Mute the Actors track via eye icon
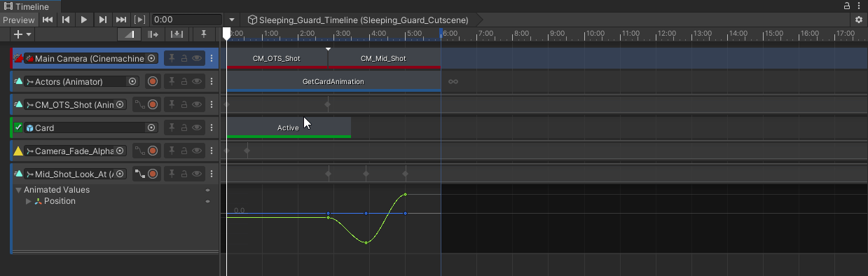Image resolution: width=868 pixels, height=276 pixels. pyautogui.click(x=197, y=82)
